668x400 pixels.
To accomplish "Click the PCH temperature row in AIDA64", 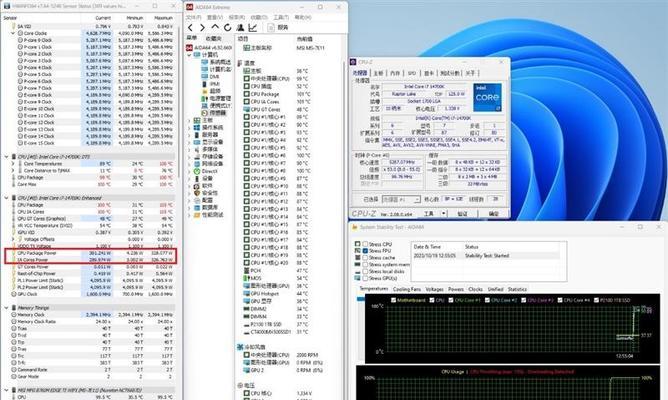I will [276, 271].
